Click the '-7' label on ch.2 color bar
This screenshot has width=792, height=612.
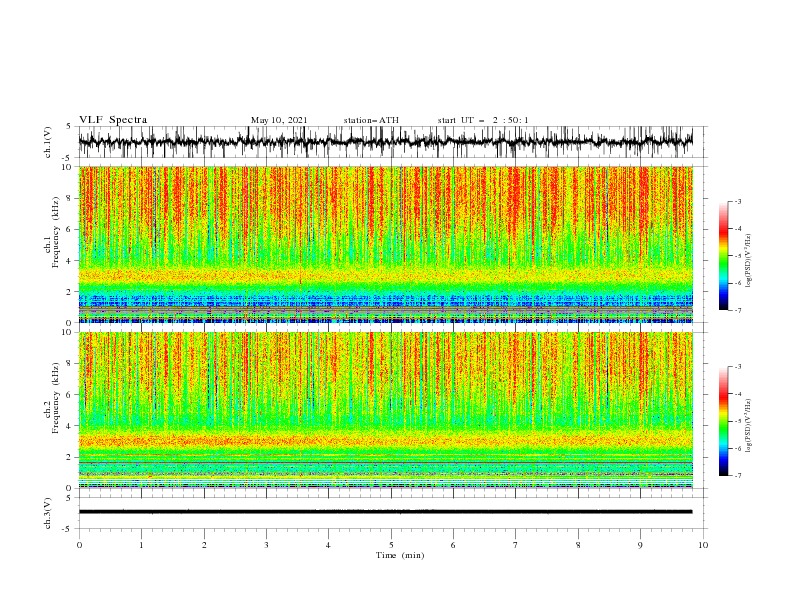pos(738,476)
